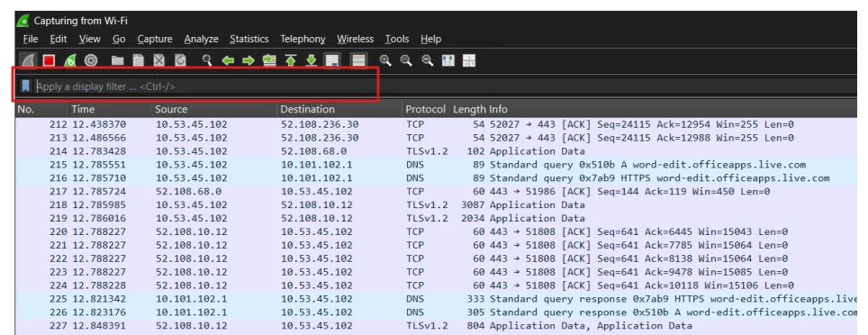868x335 pixels.
Task: Open the Tools menu
Action: point(397,39)
